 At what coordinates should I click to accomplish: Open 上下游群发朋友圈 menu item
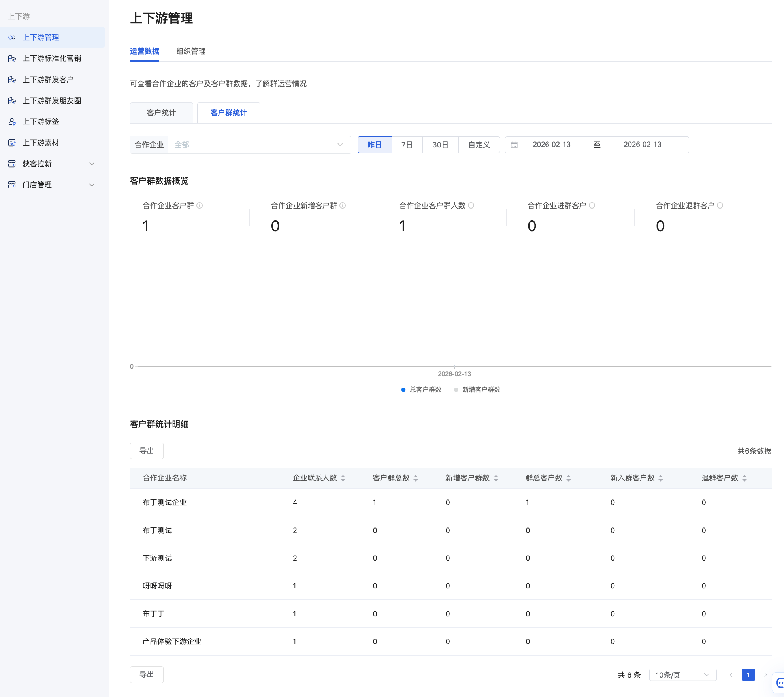(x=52, y=101)
